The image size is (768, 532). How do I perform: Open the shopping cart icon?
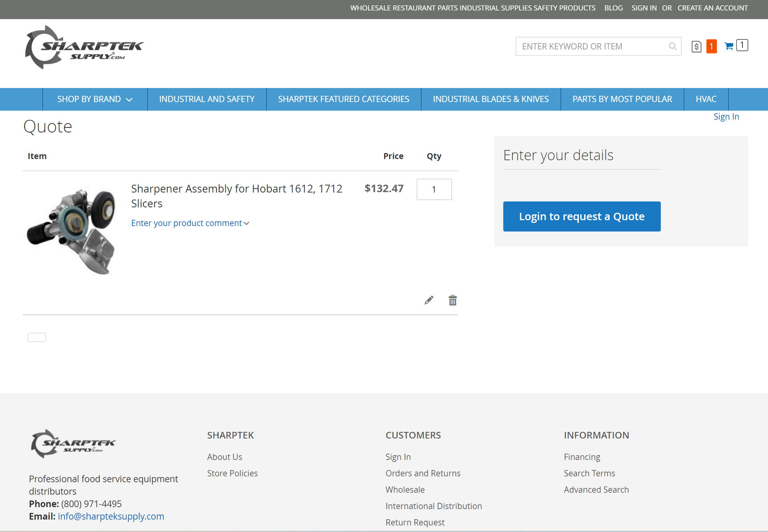(729, 46)
